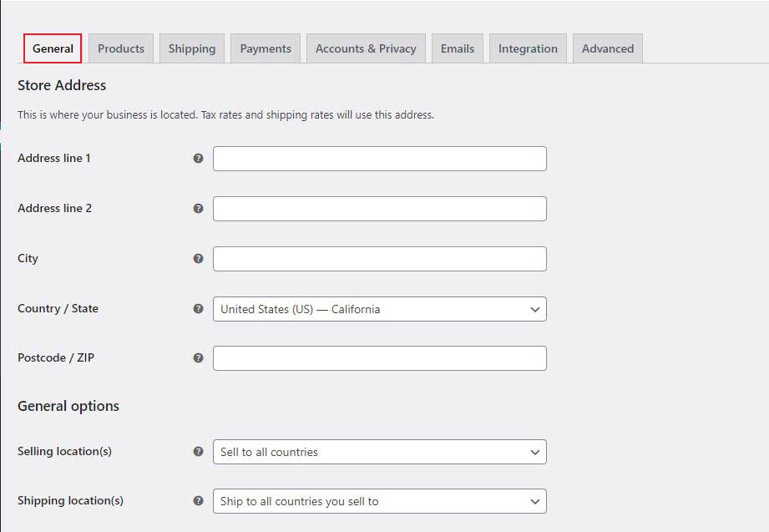This screenshot has width=769, height=532.
Task: Click the Shipping location(s) label
Action: [x=71, y=500]
